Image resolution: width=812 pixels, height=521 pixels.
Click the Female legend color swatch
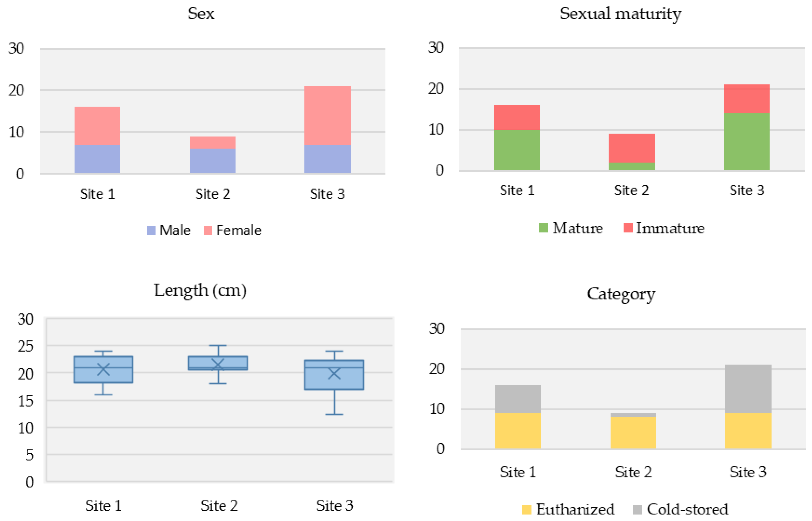[208, 230]
